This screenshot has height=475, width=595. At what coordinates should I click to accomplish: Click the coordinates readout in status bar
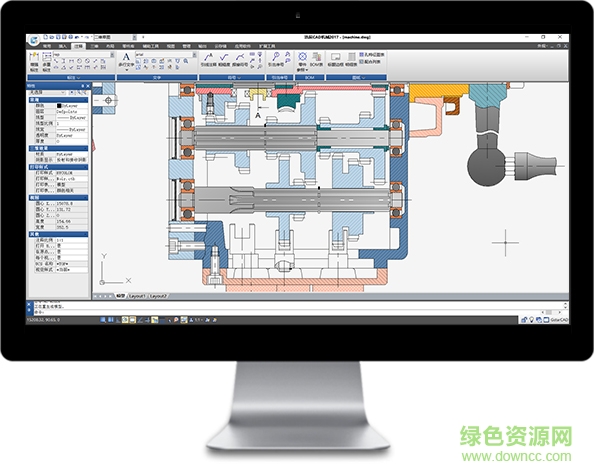pyautogui.click(x=44, y=320)
